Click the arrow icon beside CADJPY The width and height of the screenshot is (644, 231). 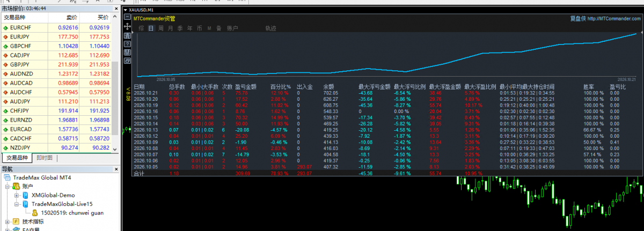5,55
